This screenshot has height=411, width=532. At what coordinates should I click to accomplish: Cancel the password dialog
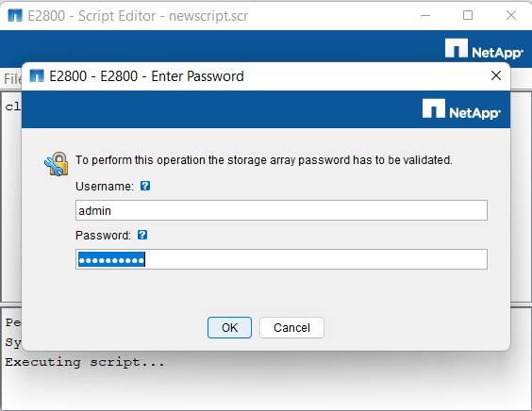[x=291, y=328]
